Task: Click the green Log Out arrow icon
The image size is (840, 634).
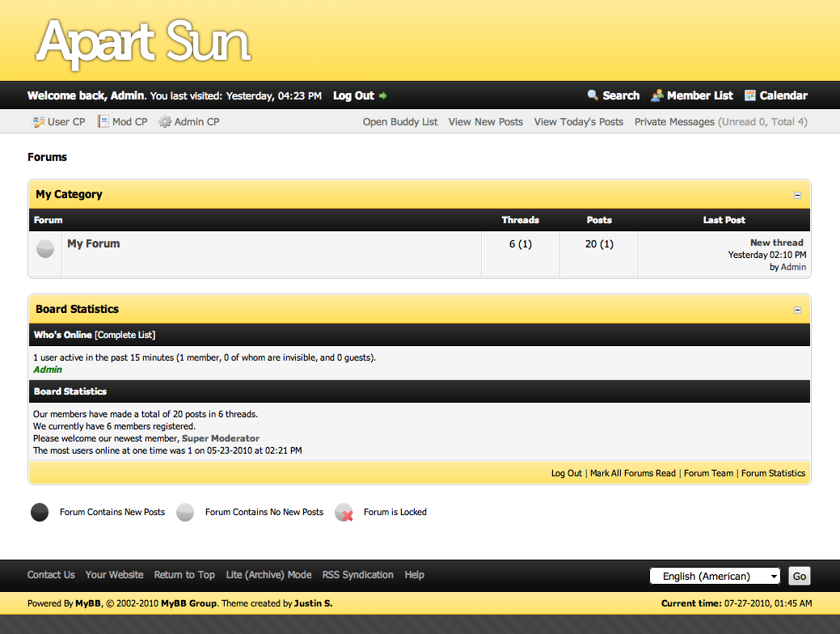Action: (x=383, y=96)
